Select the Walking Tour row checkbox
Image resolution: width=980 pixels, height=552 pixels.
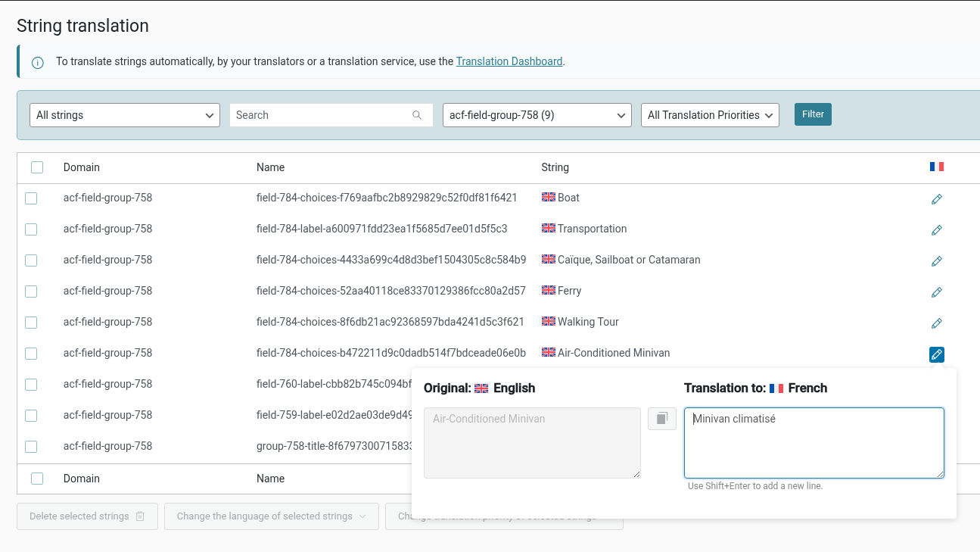31,323
